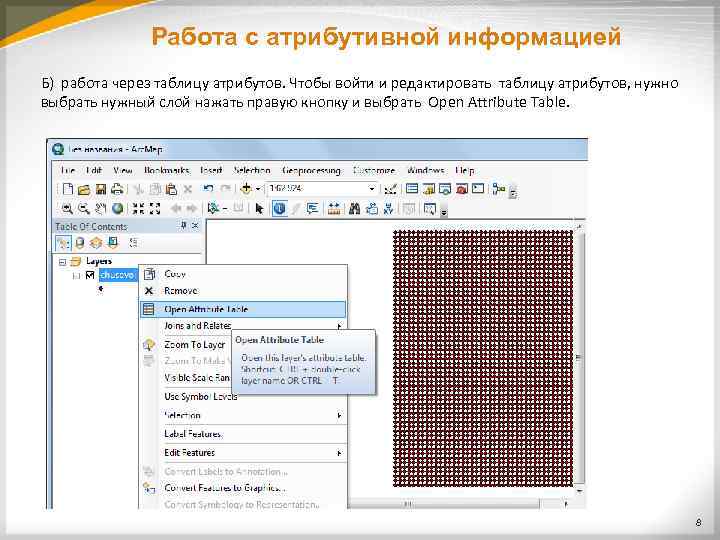Expand the Edit Features submenu arrow
The image size is (720, 540).
[x=339, y=453]
